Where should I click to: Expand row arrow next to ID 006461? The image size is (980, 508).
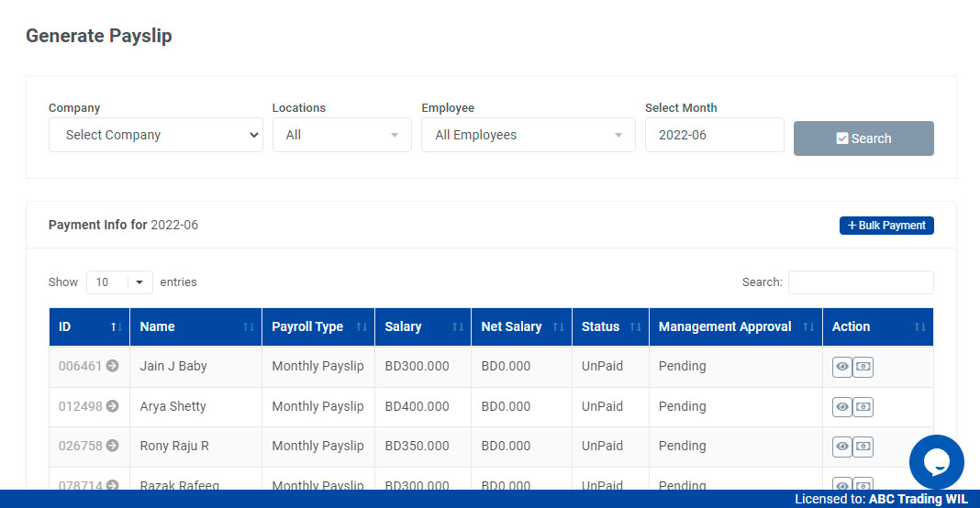pos(112,366)
